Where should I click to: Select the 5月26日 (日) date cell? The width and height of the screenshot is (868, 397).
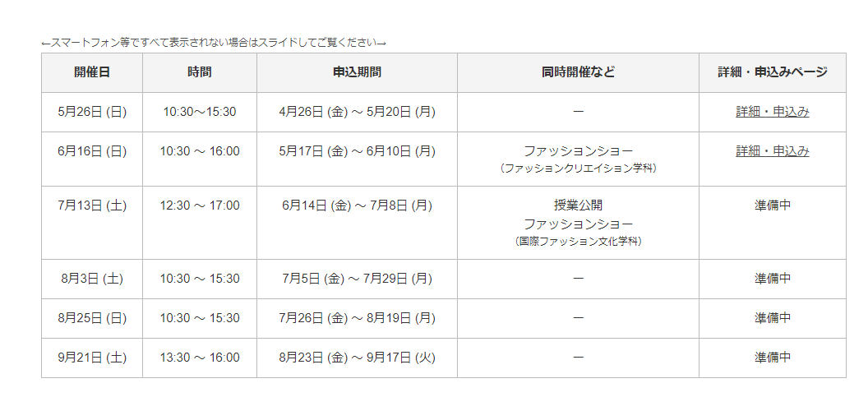(92, 112)
